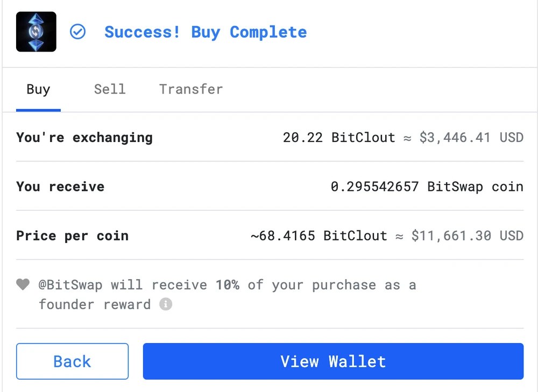
Task: Click the BitSwap coin logo
Action: 36,31
